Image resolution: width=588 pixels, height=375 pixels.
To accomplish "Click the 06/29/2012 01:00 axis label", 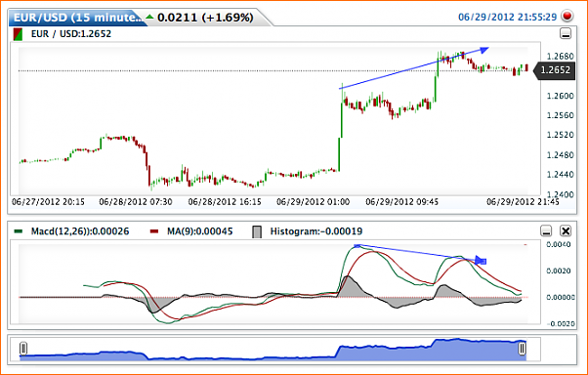I will click(314, 202).
